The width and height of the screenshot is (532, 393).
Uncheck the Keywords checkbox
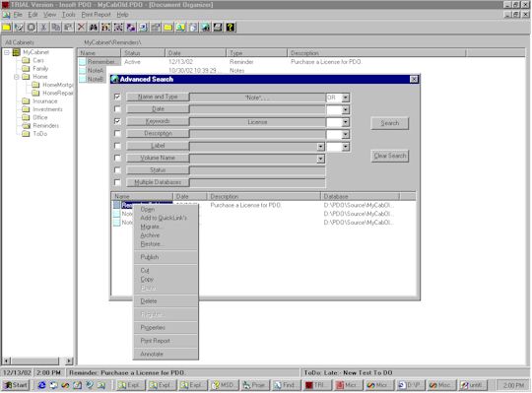click(x=117, y=121)
